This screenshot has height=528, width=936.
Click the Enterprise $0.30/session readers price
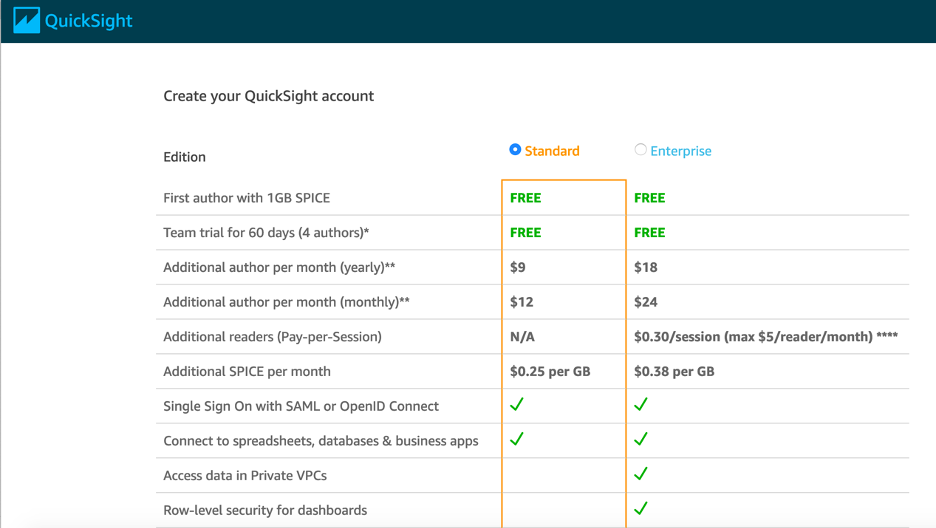coord(765,337)
